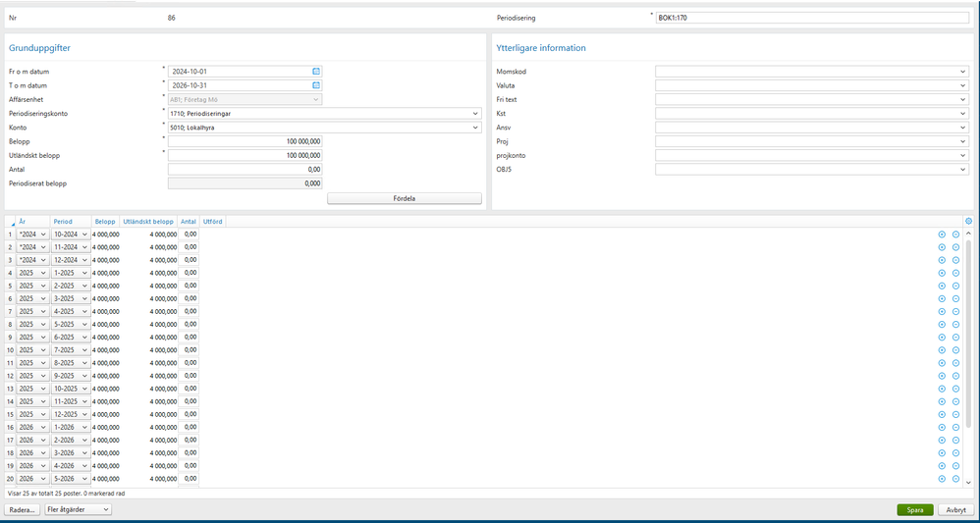Viewport: 980px width, 523px height.
Task: Open the year dropdown in row 4
Action: point(32,273)
